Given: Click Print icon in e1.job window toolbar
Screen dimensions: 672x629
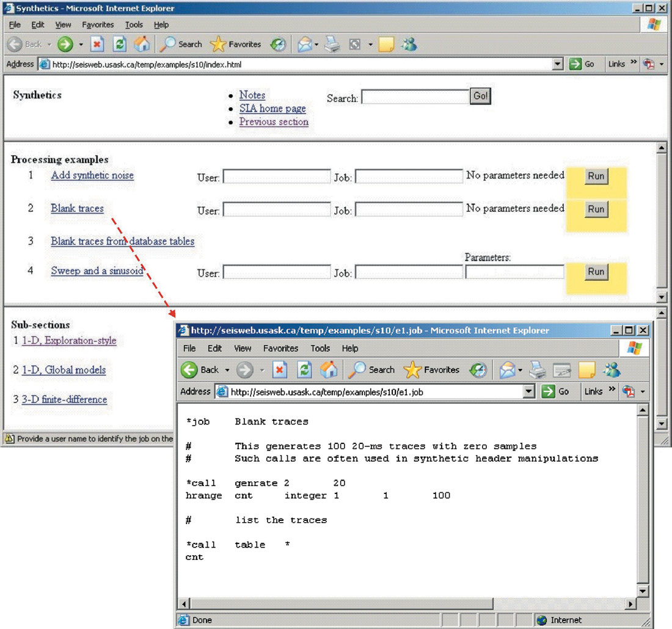Looking at the screenshot, I should coord(536,370).
